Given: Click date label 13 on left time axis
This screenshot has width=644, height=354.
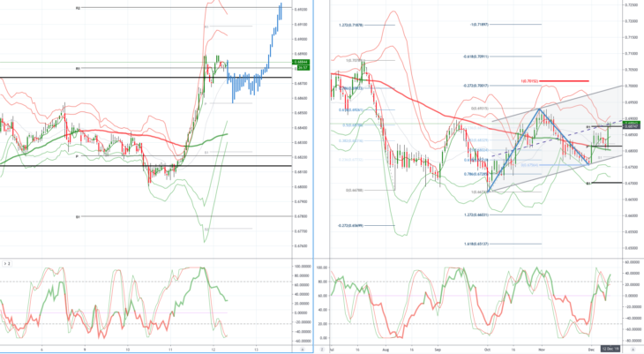Looking at the screenshot, I should point(257,350).
